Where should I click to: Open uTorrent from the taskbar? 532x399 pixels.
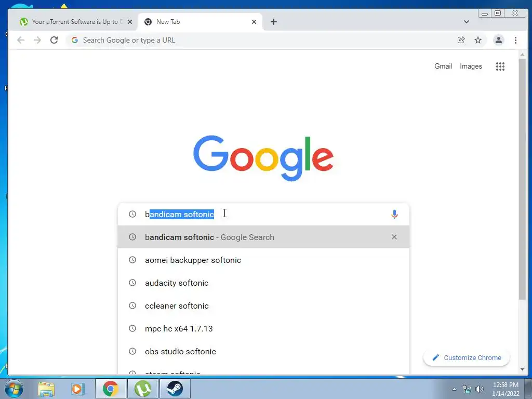click(143, 389)
